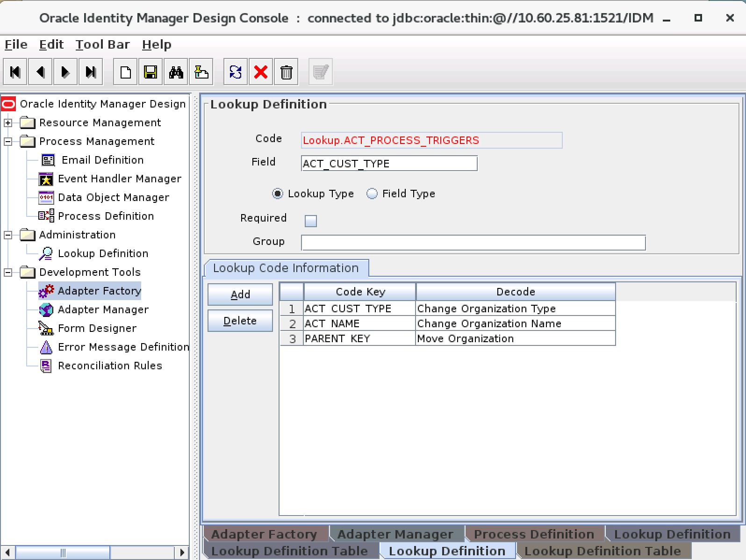
Task: Click the Email Definition icon
Action: click(48, 160)
